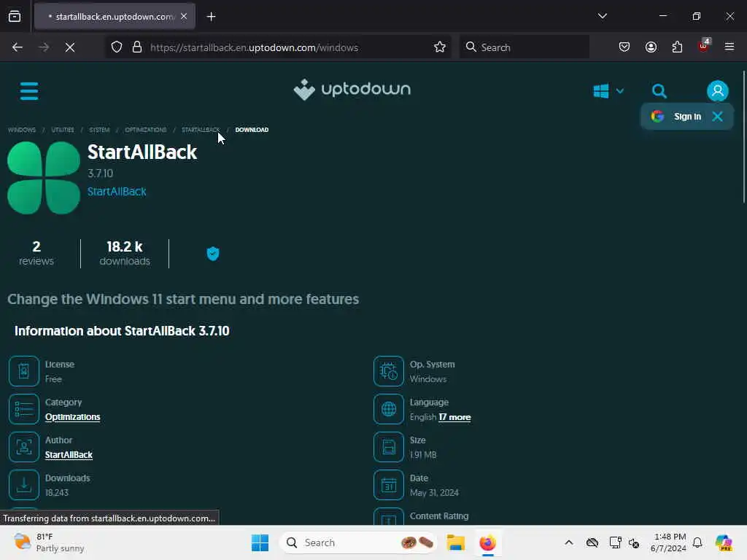Go to the Utilities breadcrumb
This screenshot has height=560, width=747.
(x=63, y=130)
